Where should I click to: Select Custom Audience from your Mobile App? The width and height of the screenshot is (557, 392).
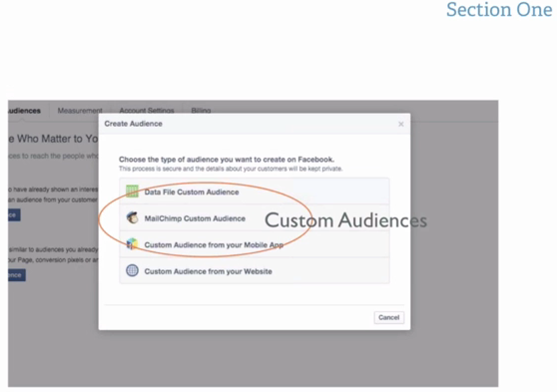(x=255, y=244)
